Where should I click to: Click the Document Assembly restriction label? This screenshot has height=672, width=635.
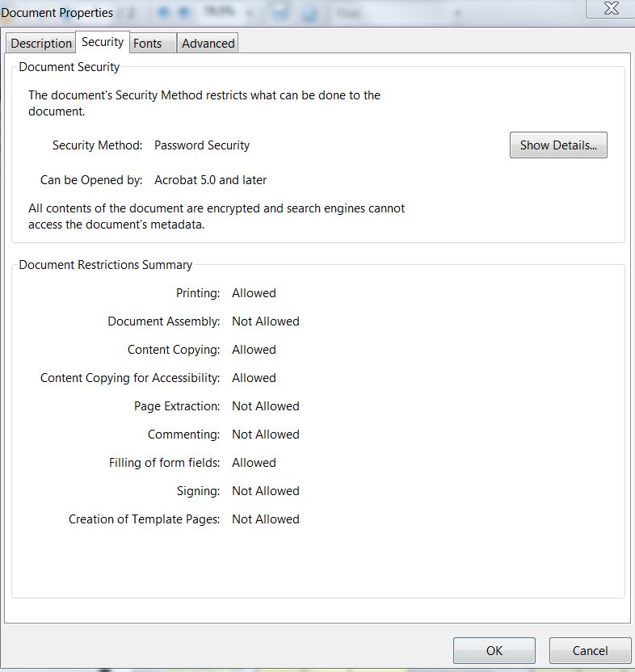(164, 321)
